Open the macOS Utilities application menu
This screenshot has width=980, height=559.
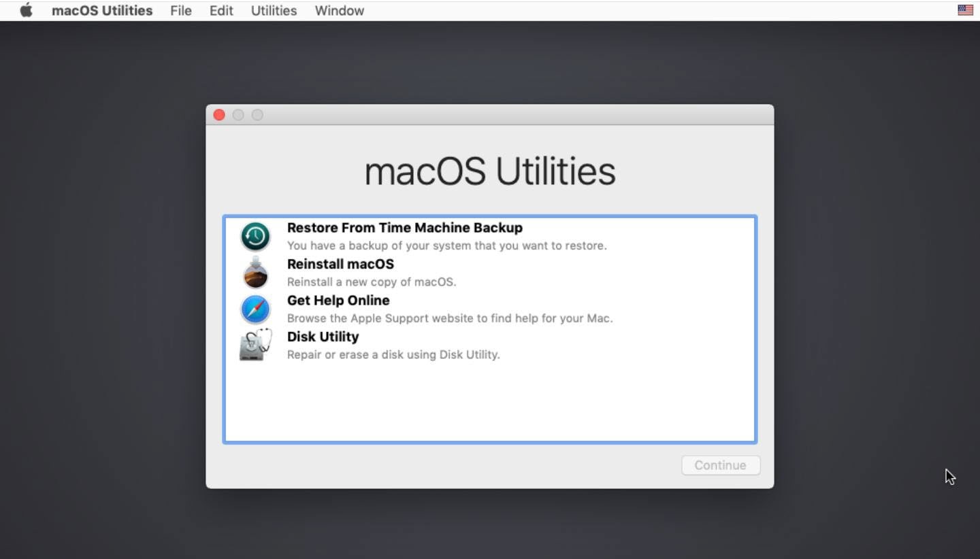102,11
